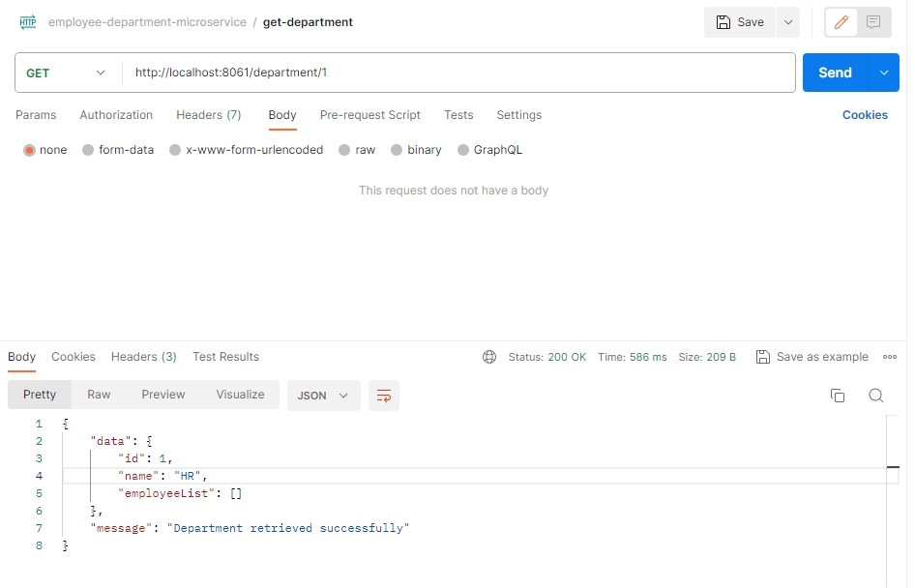915x588 pixels.
Task: Select the none body type option
Action: (28, 150)
